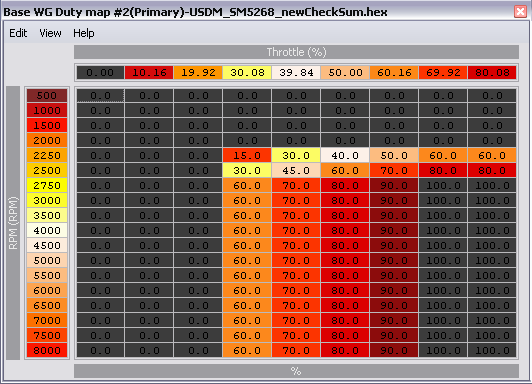The width and height of the screenshot is (532, 384).
Task: Select the 4000 RPM axis cell
Action: click(47, 230)
